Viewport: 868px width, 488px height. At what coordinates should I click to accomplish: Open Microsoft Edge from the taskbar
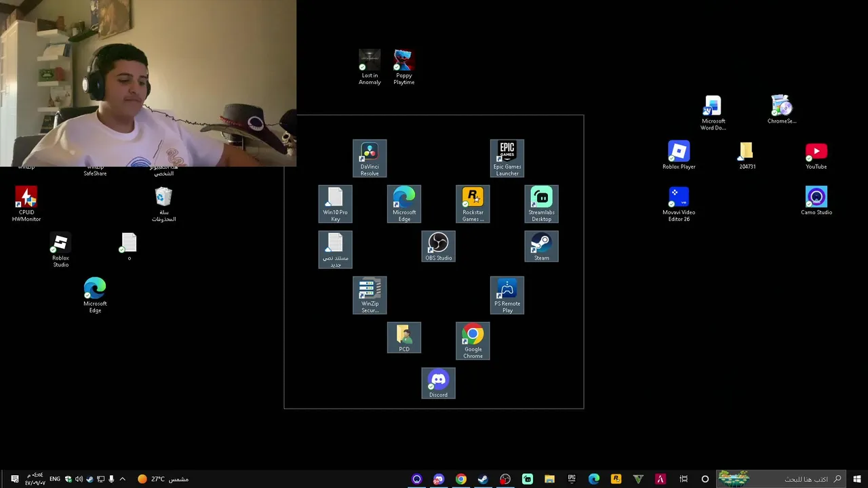point(594,479)
